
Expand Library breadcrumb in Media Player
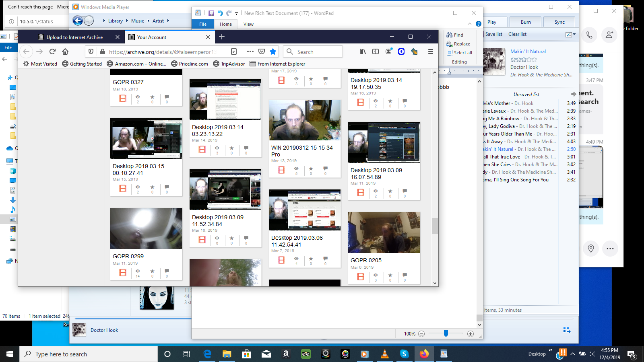115,21
